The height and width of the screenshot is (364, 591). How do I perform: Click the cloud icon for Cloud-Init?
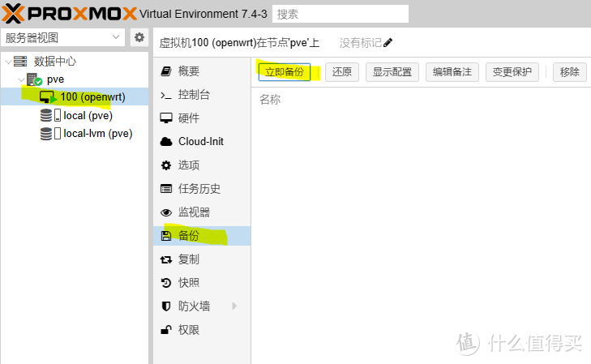click(166, 142)
